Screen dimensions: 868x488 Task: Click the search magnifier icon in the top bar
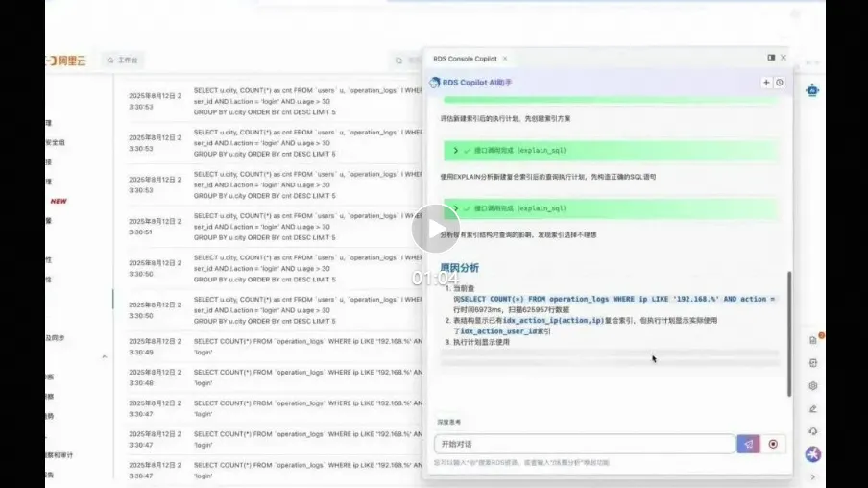click(x=398, y=61)
